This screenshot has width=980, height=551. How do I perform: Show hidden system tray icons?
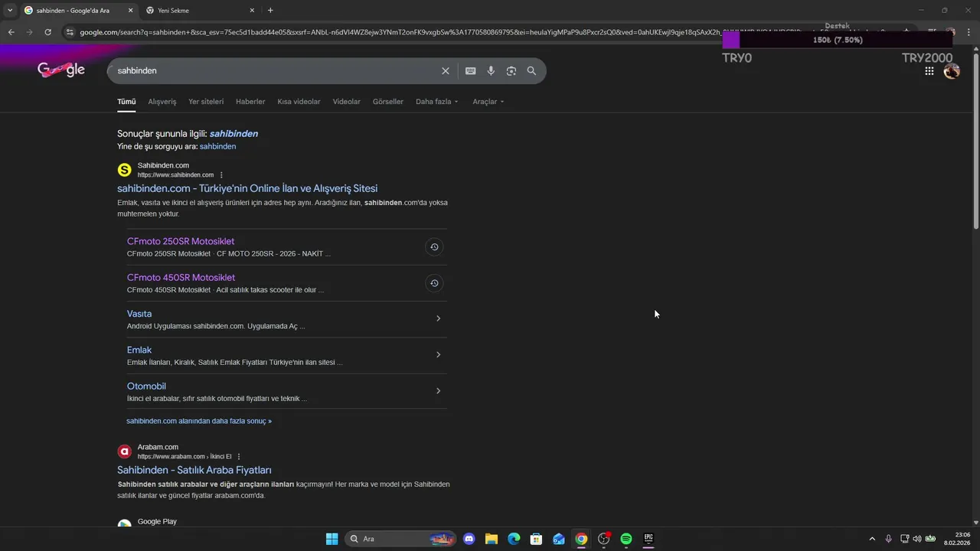tap(872, 539)
